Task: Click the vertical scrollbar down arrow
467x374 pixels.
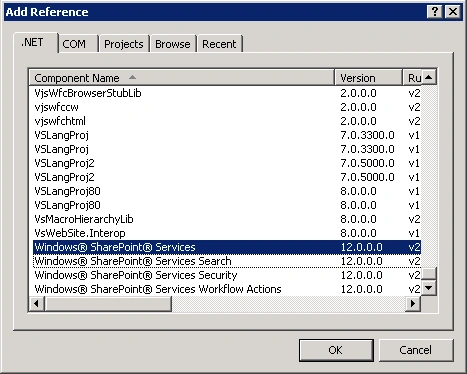Action: [x=429, y=287]
